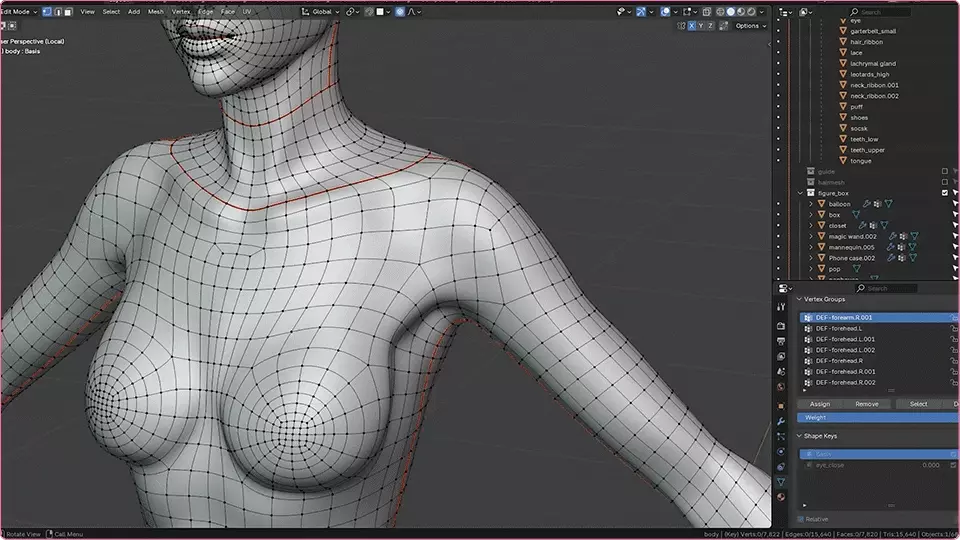Open World properties tab icon
This screenshot has height=540, width=960.
coord(781,387)
